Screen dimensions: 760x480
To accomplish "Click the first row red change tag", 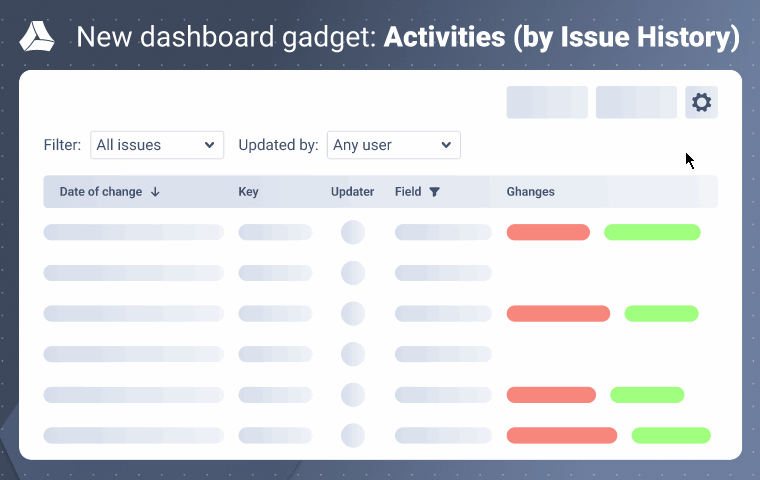I will (x=548, y=233).
